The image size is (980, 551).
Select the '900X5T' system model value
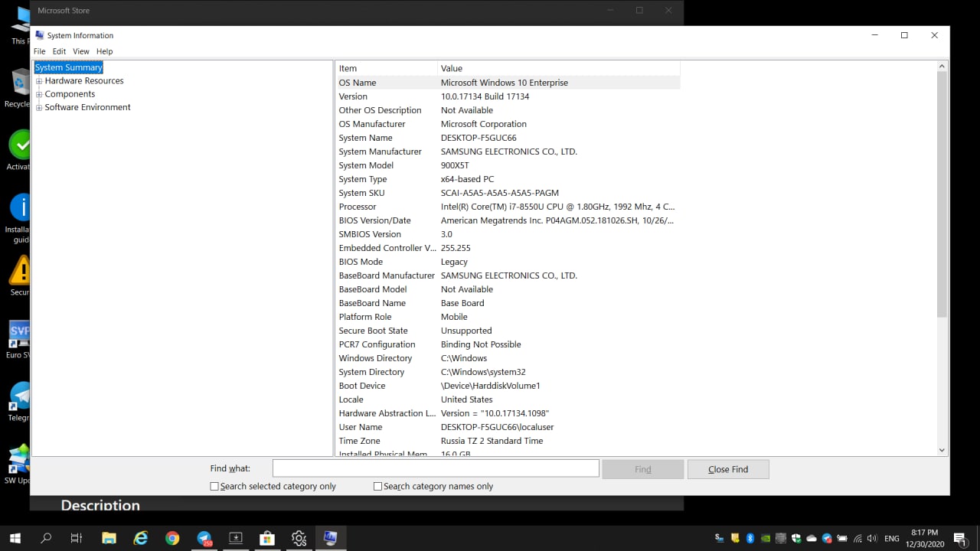[x=455, y=165]
